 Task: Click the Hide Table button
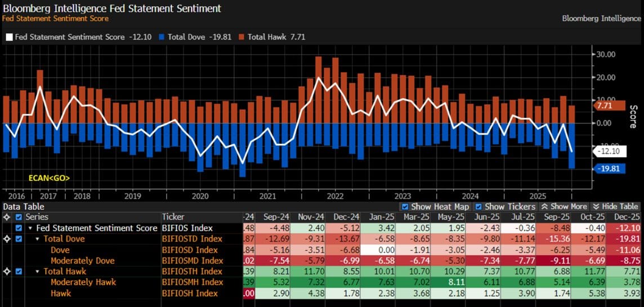(x=616, y=206)
